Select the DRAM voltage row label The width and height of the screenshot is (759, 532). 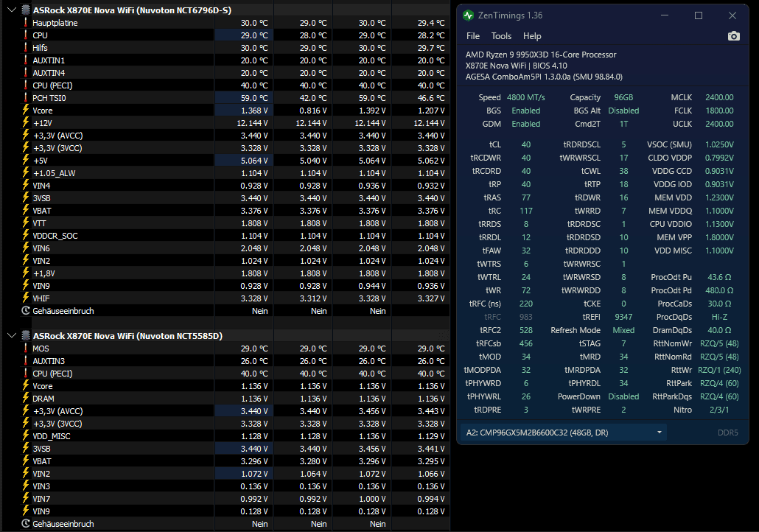[x=43, y=399]
